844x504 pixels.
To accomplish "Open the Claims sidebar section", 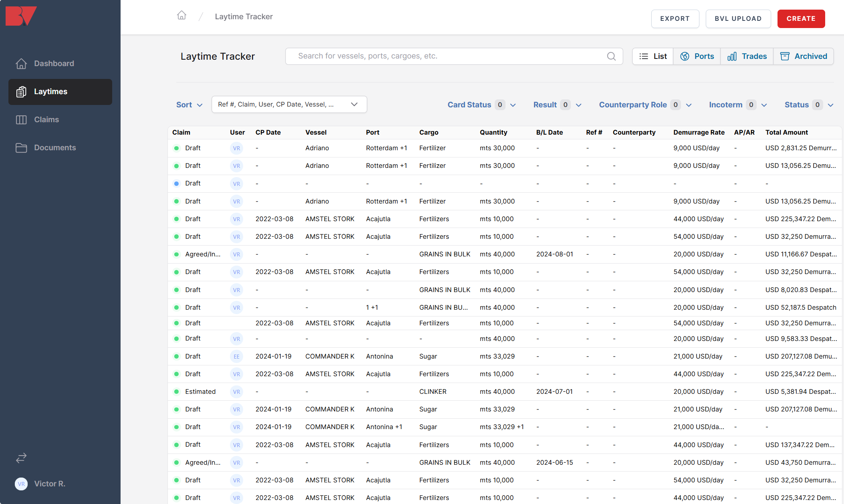I will (x=46, y=119).
